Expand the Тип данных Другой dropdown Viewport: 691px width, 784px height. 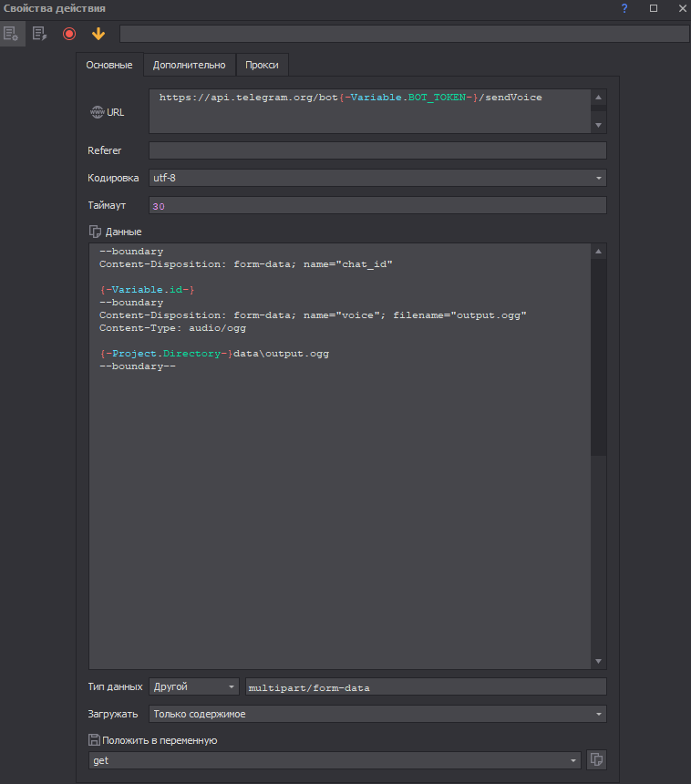coord(194,686)
